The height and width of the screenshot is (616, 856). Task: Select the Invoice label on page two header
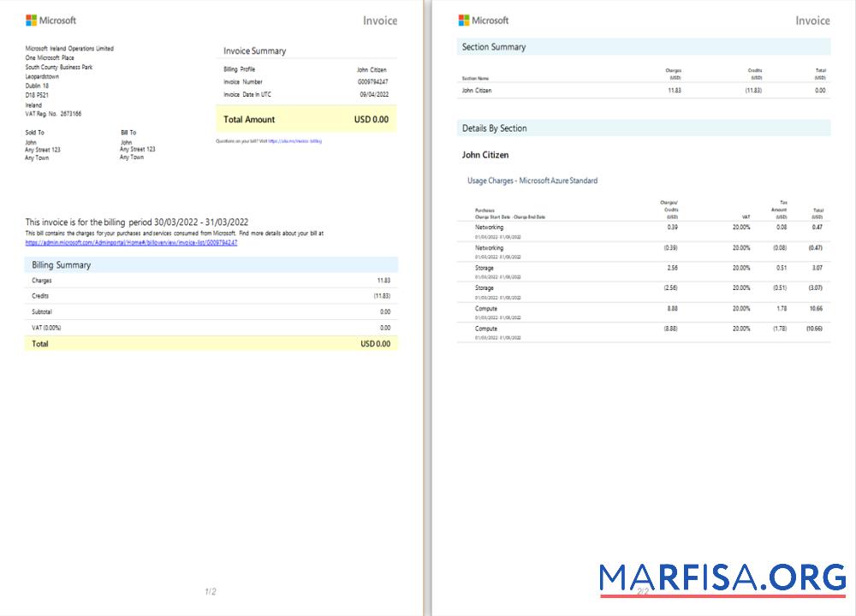[x=811, y=20]
